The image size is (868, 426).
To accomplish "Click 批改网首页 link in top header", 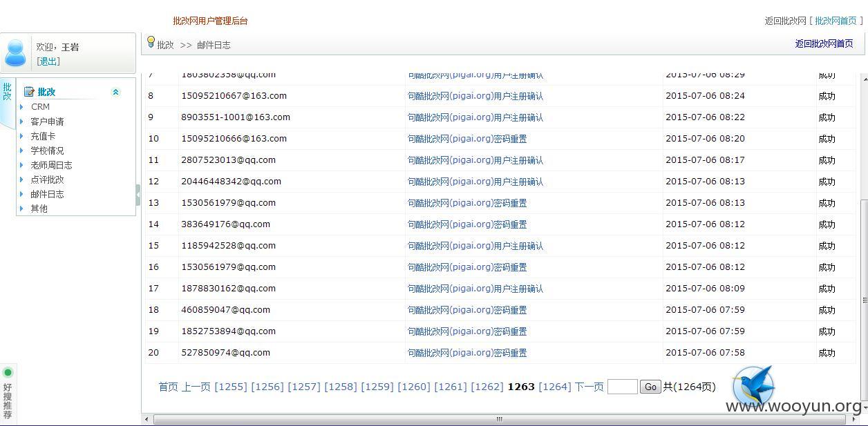I will [836, 21].
